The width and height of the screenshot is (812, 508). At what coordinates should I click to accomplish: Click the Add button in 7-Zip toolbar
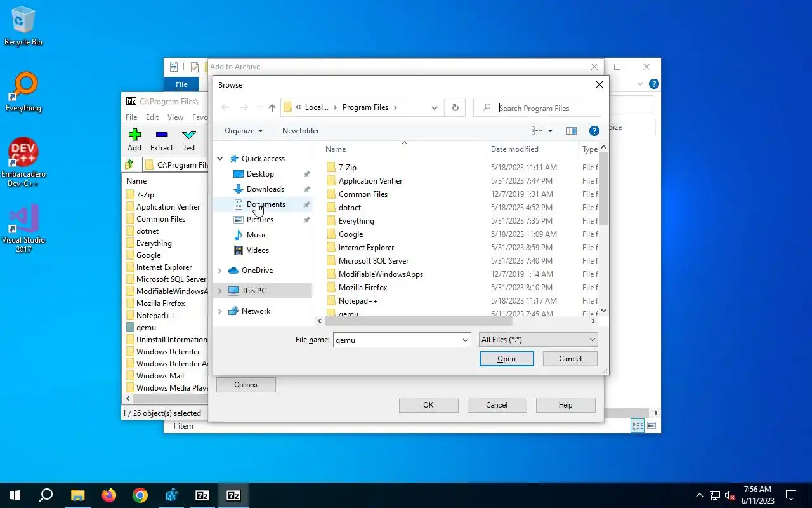pyautogui.click(x=134, y=140)
